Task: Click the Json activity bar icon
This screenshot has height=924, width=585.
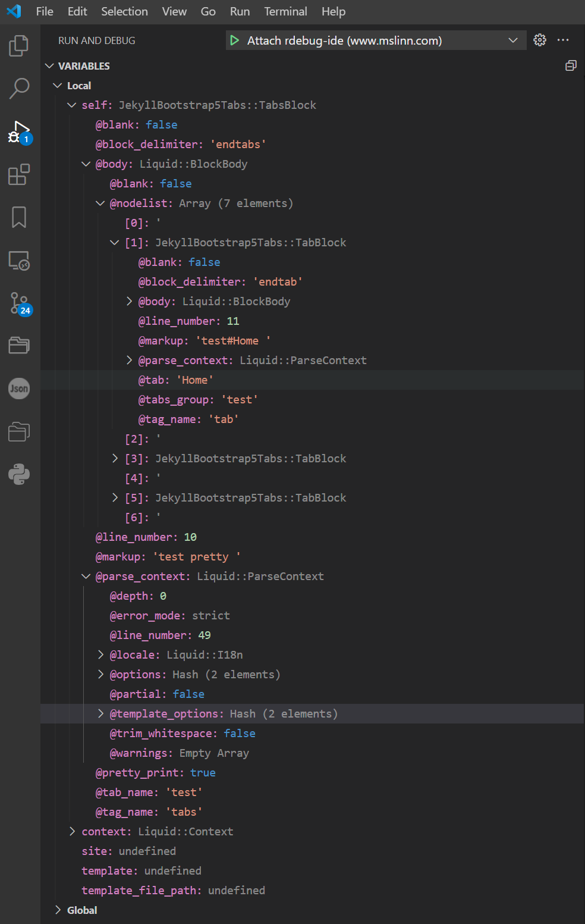Action: tap(19, 389)
